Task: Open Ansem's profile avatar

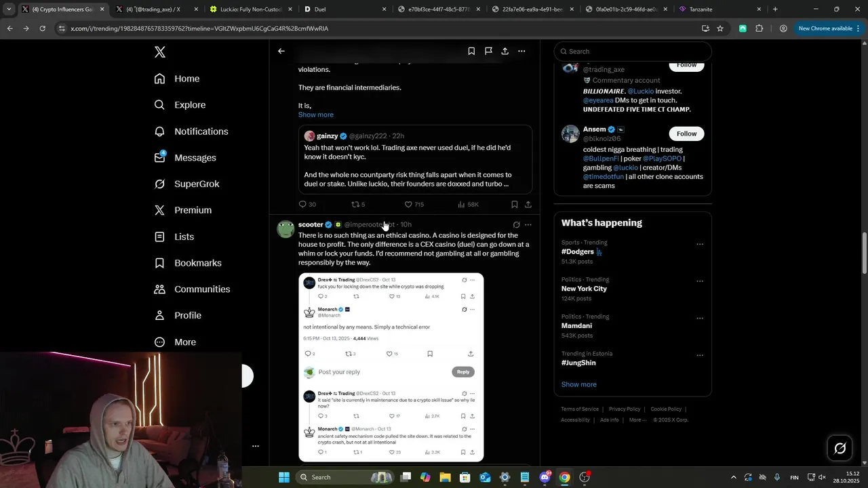Action: click(570, 134)
